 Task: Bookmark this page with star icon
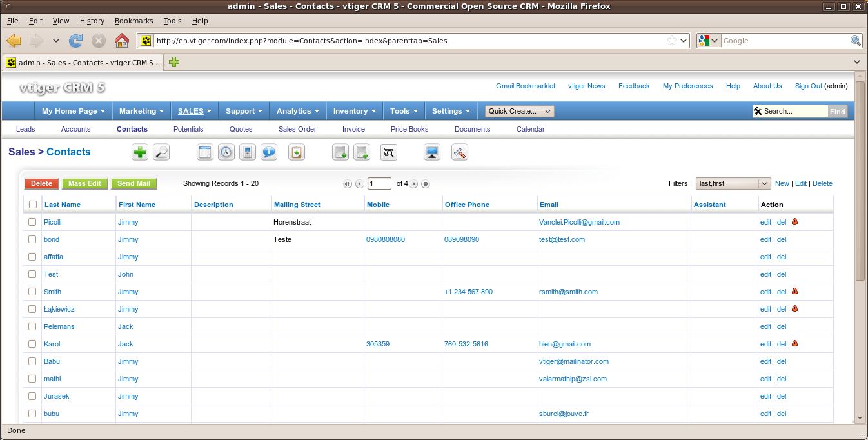coord(672,41)
